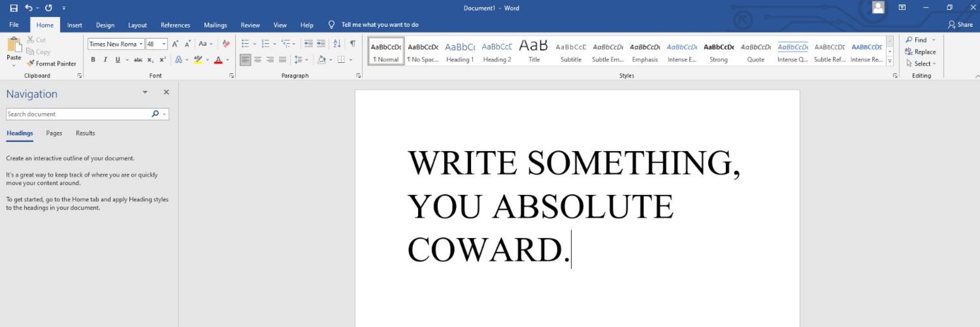Start a numbered list
Viewport: 980px width, 327px height.
(x=266, y=44)
